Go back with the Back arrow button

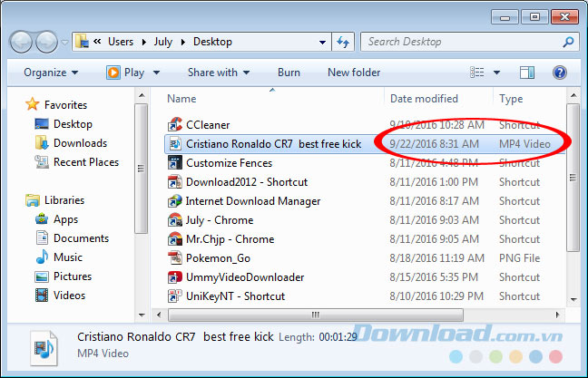tap(21, 42)
